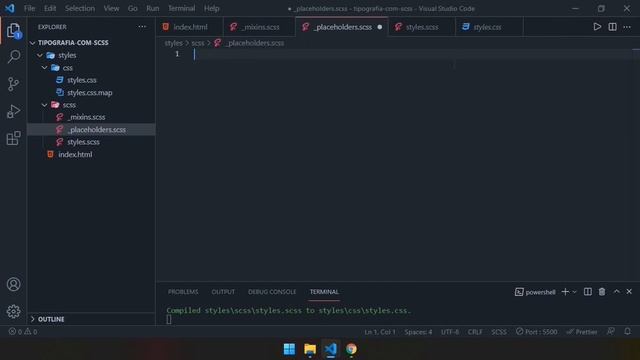Change the UTF-8 encoding setting
The width and height of the screenshot is (640, 360).
click(450, 332)
